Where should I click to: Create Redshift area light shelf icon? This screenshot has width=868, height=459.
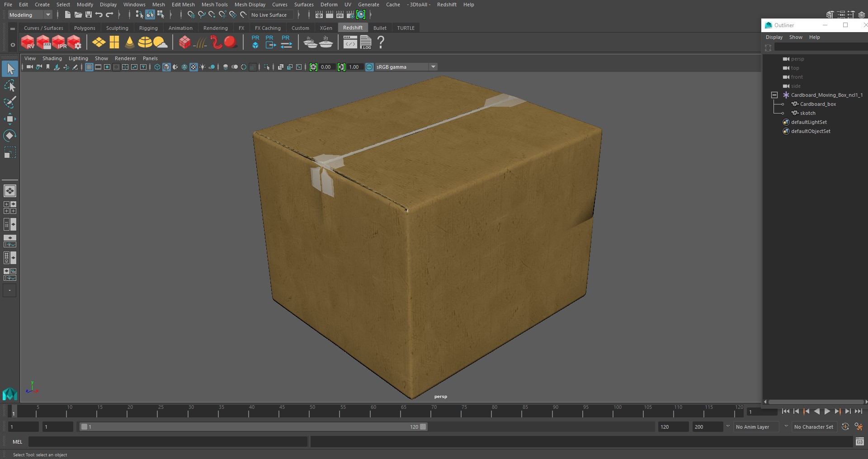coord(99,43)
